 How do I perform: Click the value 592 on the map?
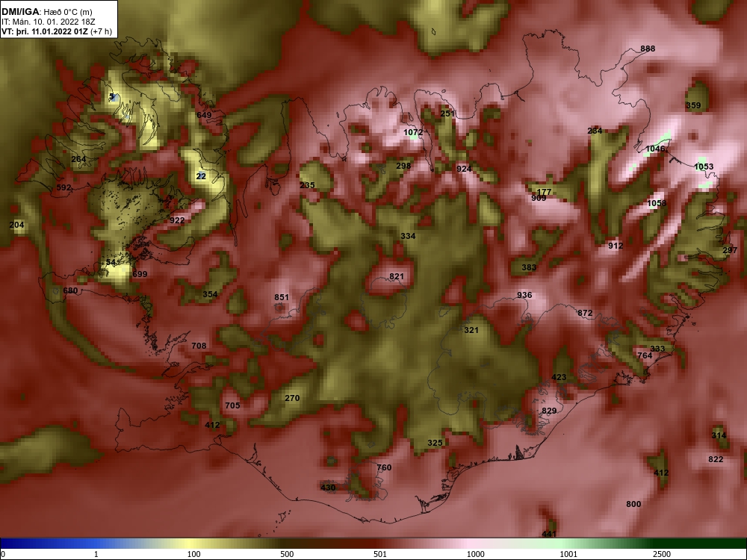coord(63,187)
